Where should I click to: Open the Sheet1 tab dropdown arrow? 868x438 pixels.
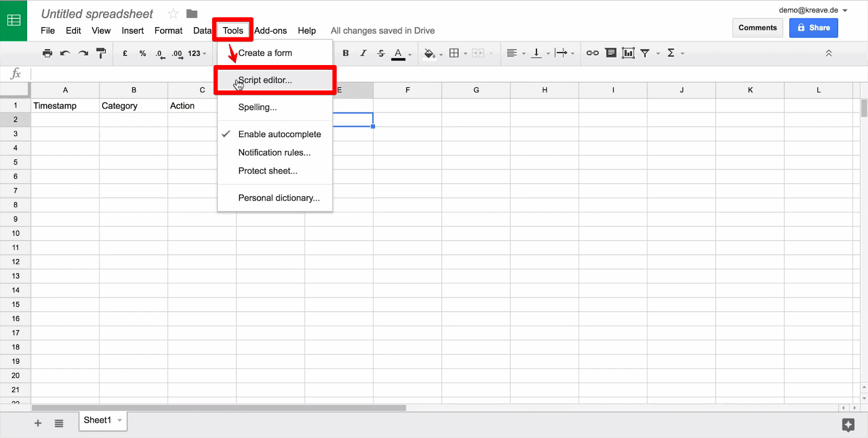point(120,420)
